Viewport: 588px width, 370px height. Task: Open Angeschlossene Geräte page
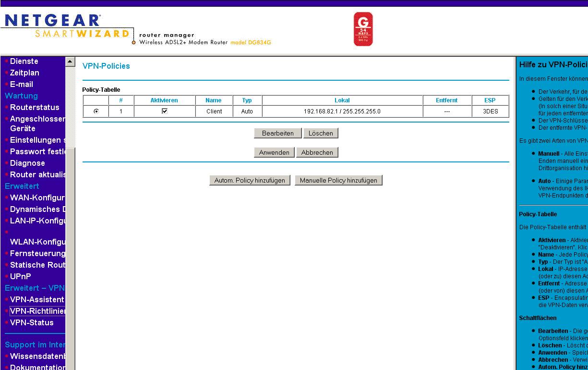pos(37,123)
